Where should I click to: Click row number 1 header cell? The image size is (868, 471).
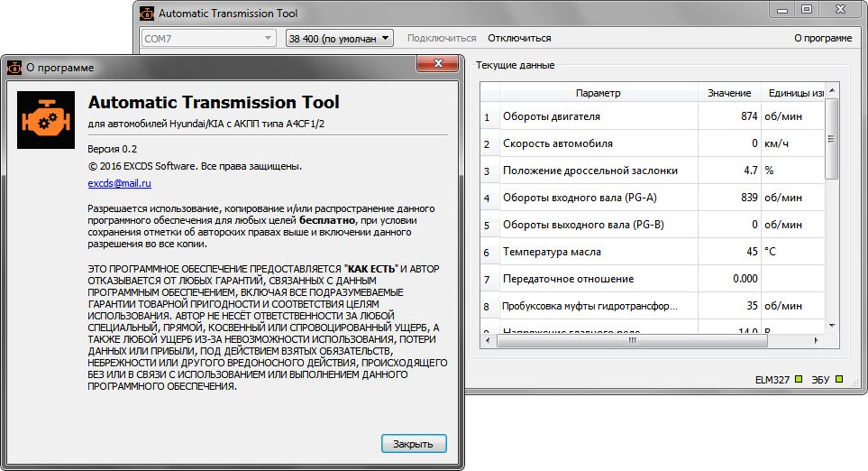point(490,117)
